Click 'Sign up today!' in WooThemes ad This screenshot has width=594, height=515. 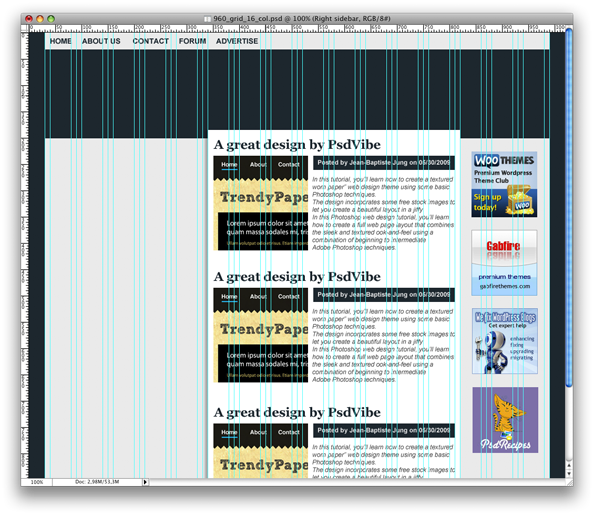point(487,202)
